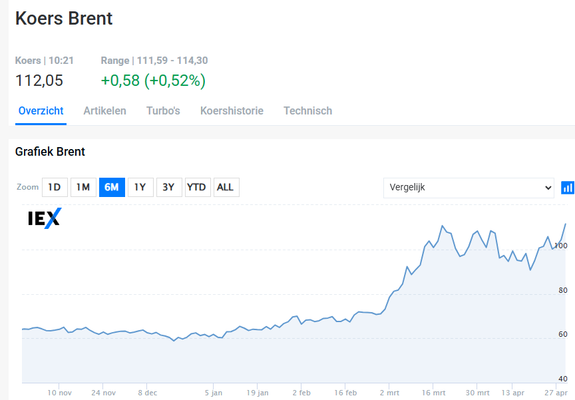Select the 1D zoom range

[x=55, y=187]
